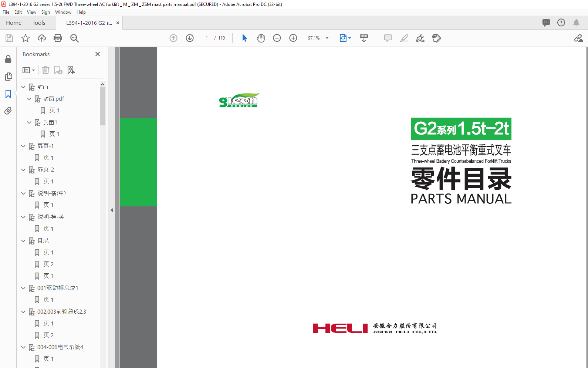Click the new bookmark icon
This screenshot has width=588, height=368.
click(58, 70)
